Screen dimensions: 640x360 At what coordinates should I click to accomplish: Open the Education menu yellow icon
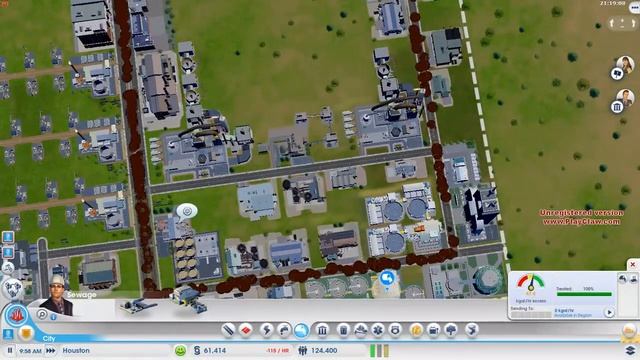click(416, 330)
